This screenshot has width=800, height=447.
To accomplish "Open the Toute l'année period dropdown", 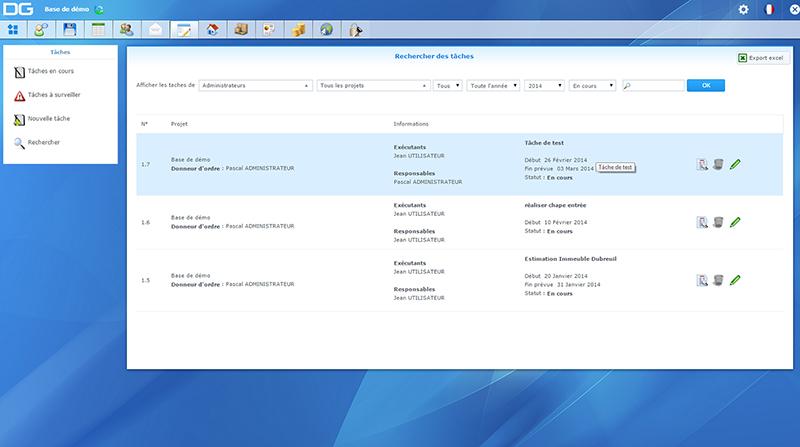I will [493, 86].
